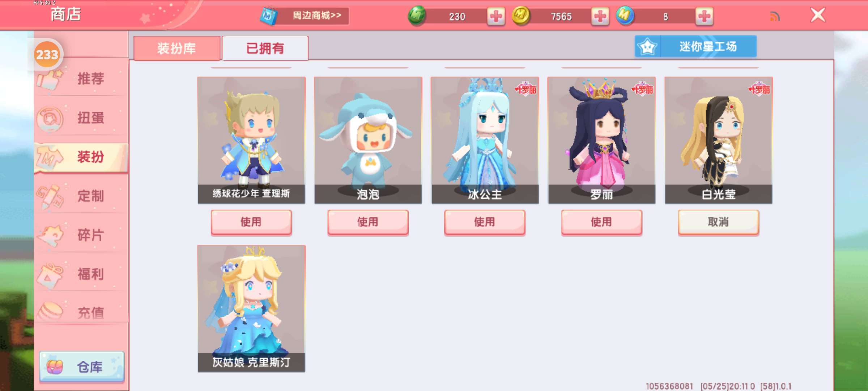
Task: Use the 冰公主 skin
Action: pos(485,222)
